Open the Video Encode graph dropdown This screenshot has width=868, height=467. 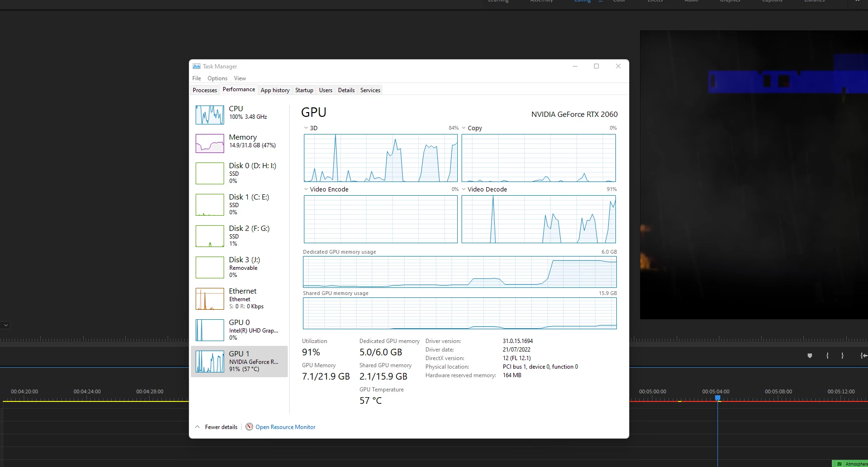click(x=306, y=189)
